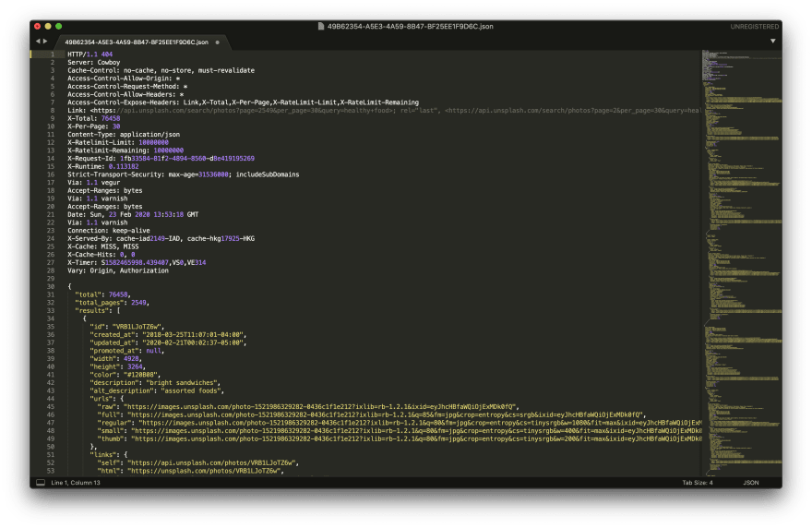This screenshot has width=812, height=528.
Task: Click the "results": [ line
Action: click(x=98, y=311)
